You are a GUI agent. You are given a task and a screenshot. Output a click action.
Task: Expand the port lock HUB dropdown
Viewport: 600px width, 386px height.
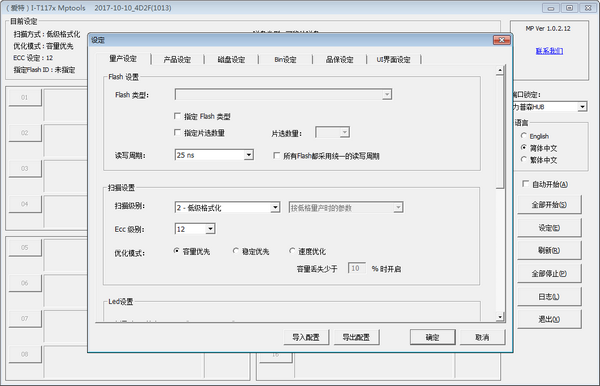pyautogui.click(x=582, y=107)
